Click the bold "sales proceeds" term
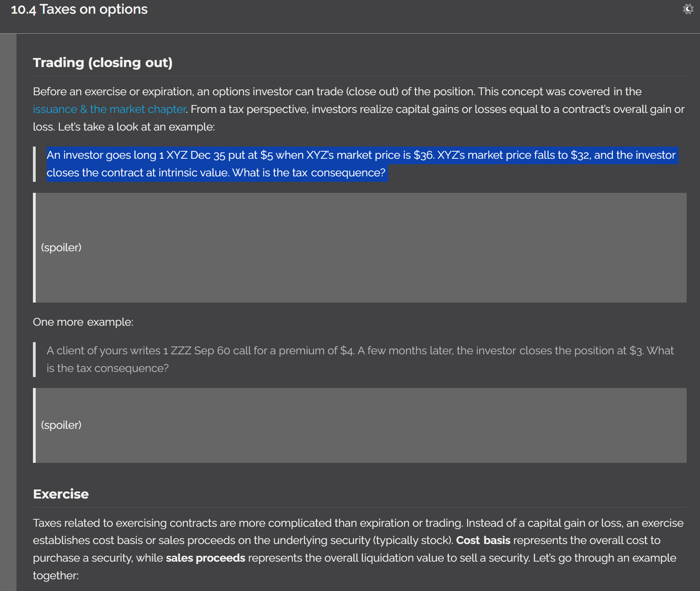Screen dimensions: 700x591 tap(205, 558)
